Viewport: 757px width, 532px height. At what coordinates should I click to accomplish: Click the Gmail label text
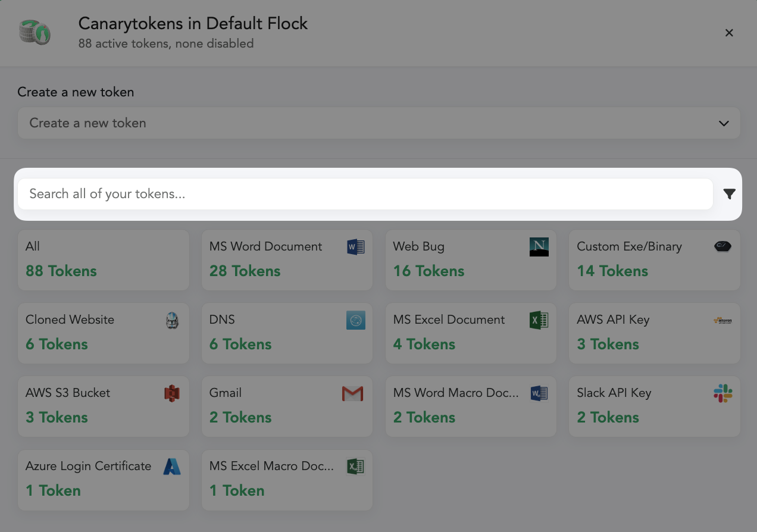(x=226, y=393)
